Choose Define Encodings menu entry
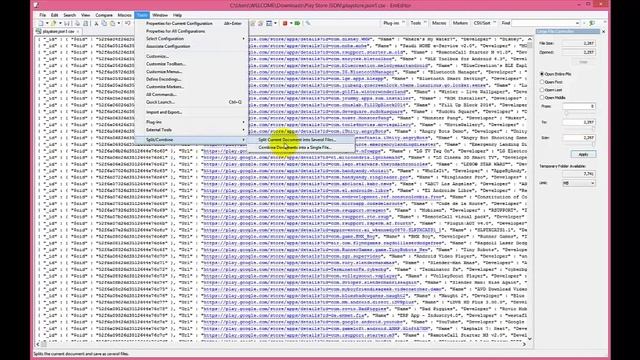Image resolution: width=640 pixels, height=360 pixels. (x=192, y=79)
